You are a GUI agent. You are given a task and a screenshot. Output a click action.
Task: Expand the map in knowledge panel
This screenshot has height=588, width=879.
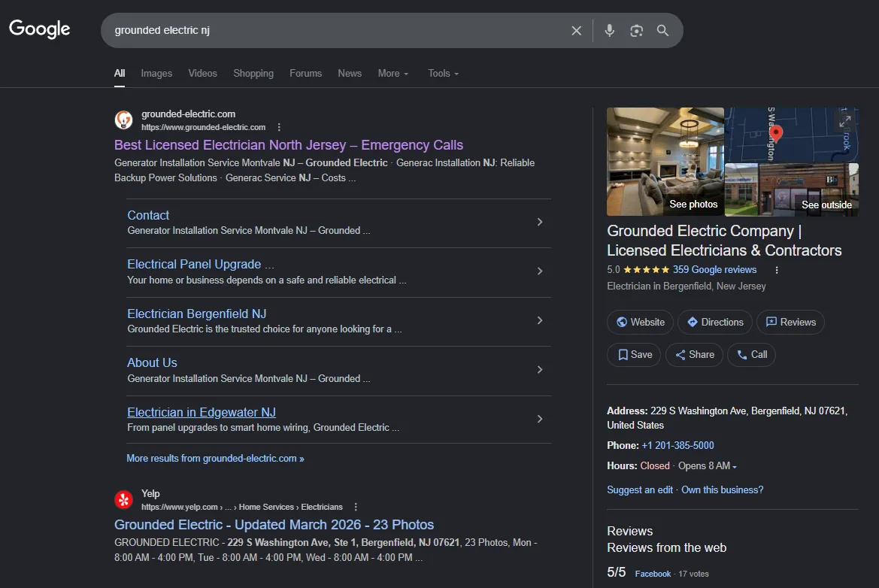tap(845, 121)
